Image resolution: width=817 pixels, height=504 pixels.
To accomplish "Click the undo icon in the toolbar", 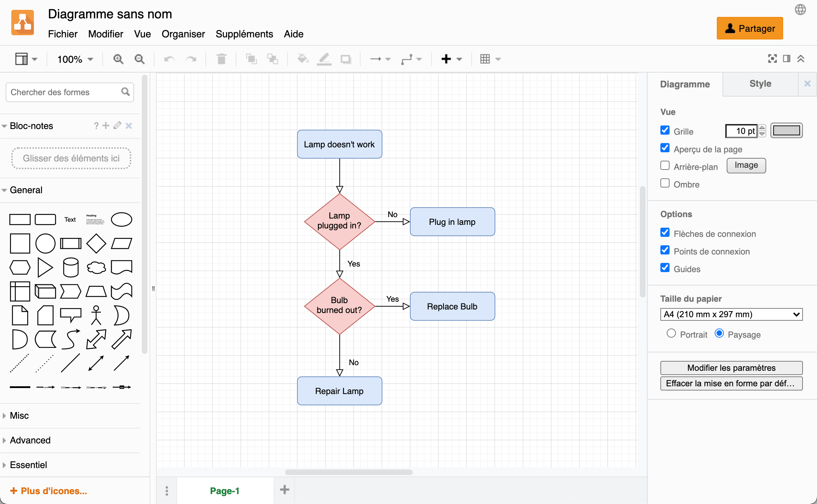I will click(x=169, y=59).
